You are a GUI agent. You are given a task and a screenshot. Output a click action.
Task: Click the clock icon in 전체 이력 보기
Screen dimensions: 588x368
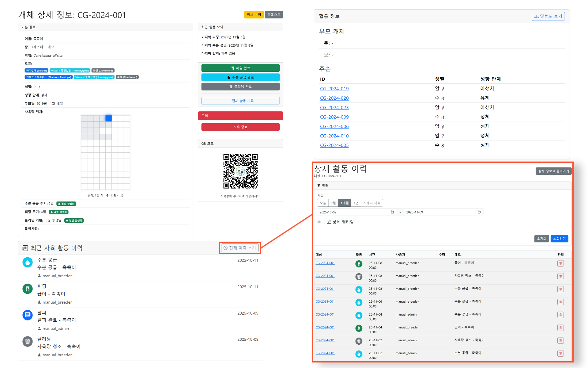pyautogui.click(x=226, y=248)
